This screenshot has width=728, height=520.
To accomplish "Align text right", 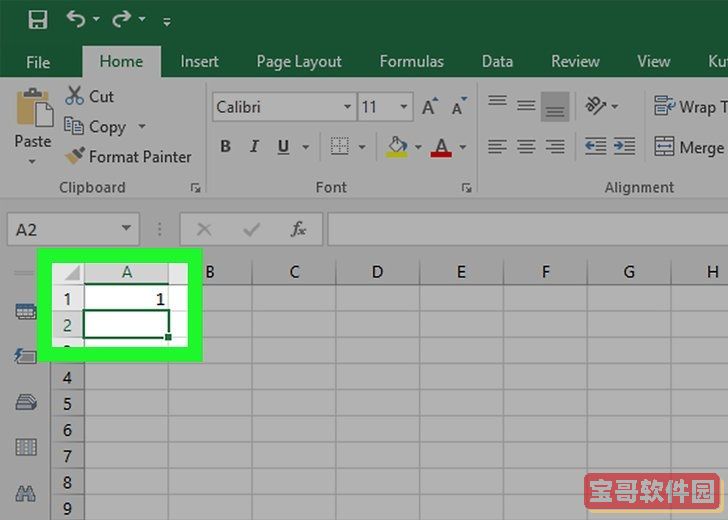I will 555,147.
